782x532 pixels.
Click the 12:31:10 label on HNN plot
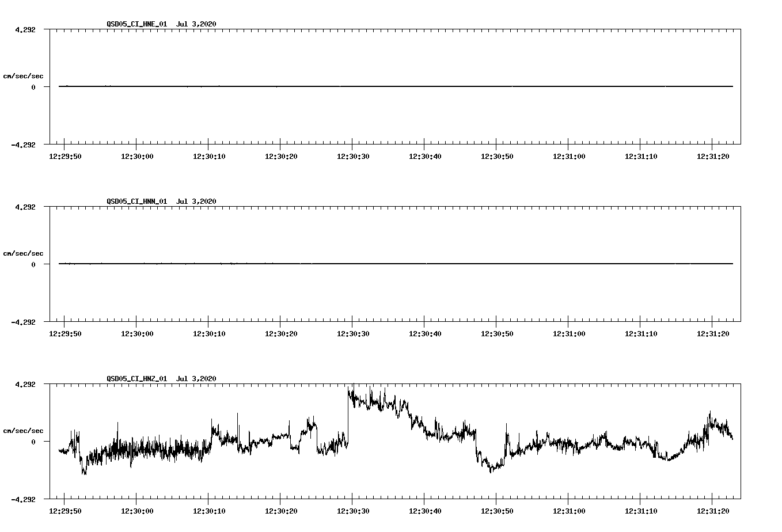pos(640,333)
